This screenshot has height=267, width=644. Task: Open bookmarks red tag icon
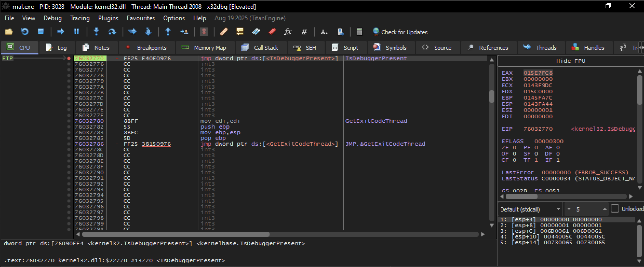pos(272,32)
